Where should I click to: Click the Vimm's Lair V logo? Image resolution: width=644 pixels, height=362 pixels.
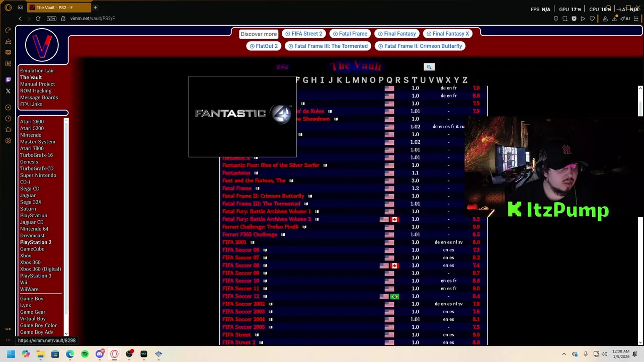click(x=42, y=45)
